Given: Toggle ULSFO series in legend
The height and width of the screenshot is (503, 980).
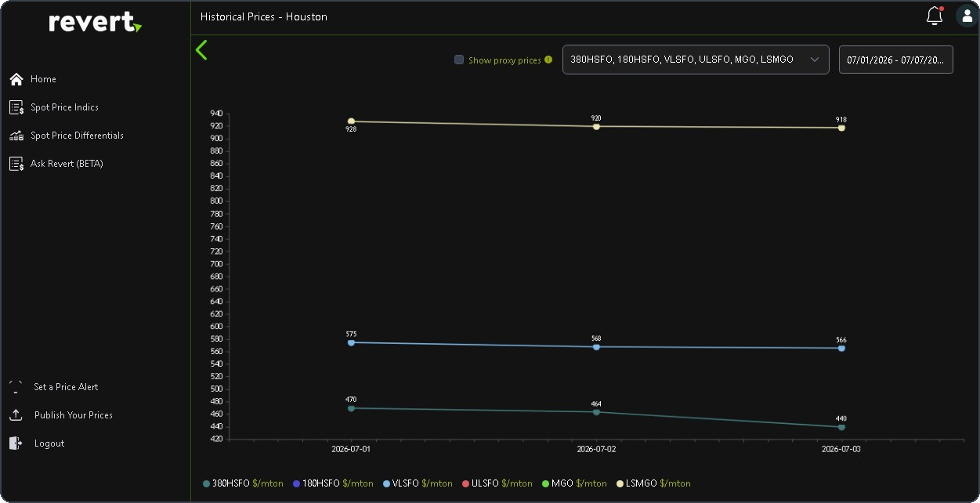Looking at the screenshot, I should 497,483.
